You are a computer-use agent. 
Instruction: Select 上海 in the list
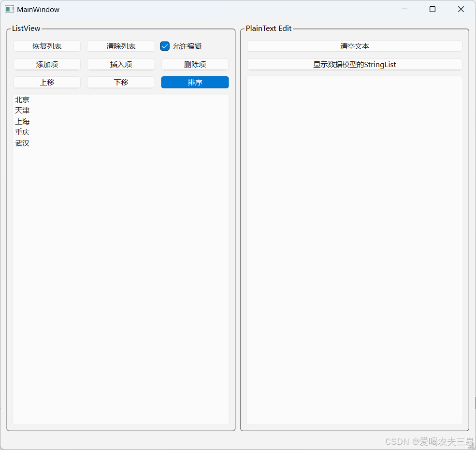click(121, 121)
